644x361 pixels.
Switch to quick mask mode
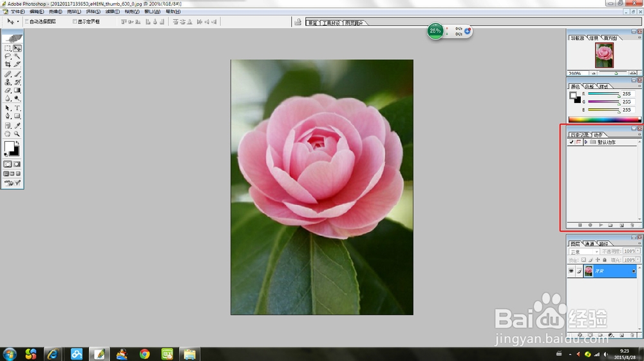(x=17, y=164)
